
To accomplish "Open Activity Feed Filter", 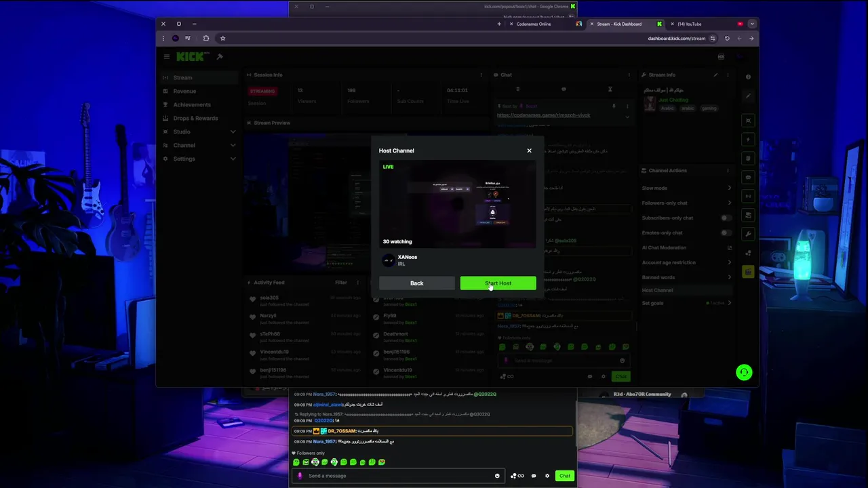I will pyautogui.click(x=341, y=283).
